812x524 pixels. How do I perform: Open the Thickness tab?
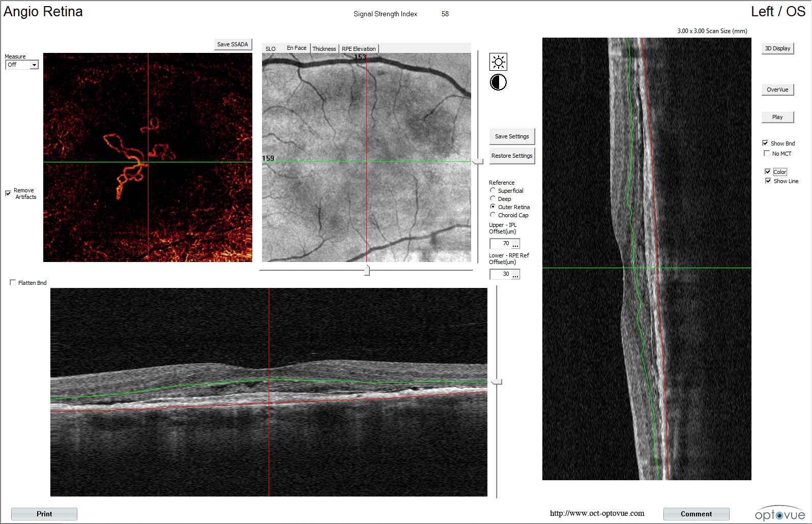click(x=324, y=49)
